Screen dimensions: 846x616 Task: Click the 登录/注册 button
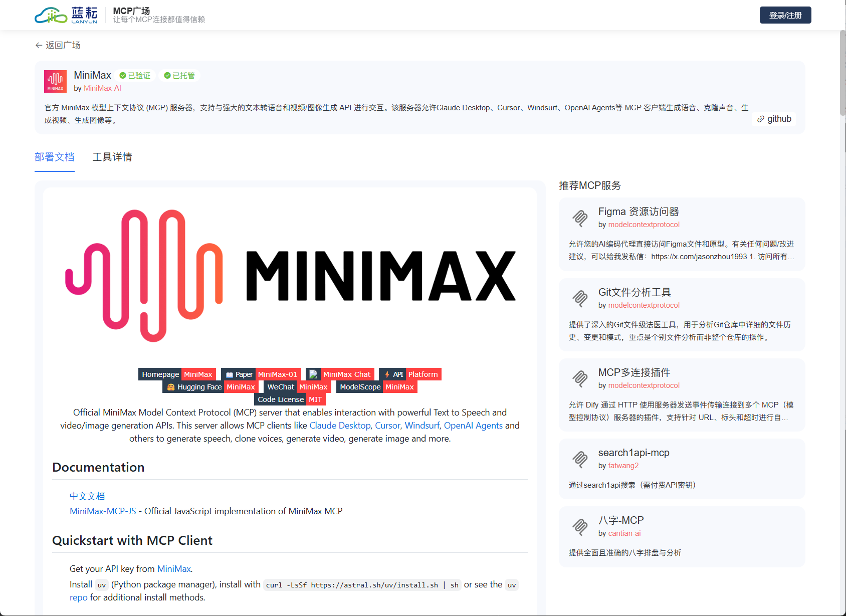[x=785, y=15]
